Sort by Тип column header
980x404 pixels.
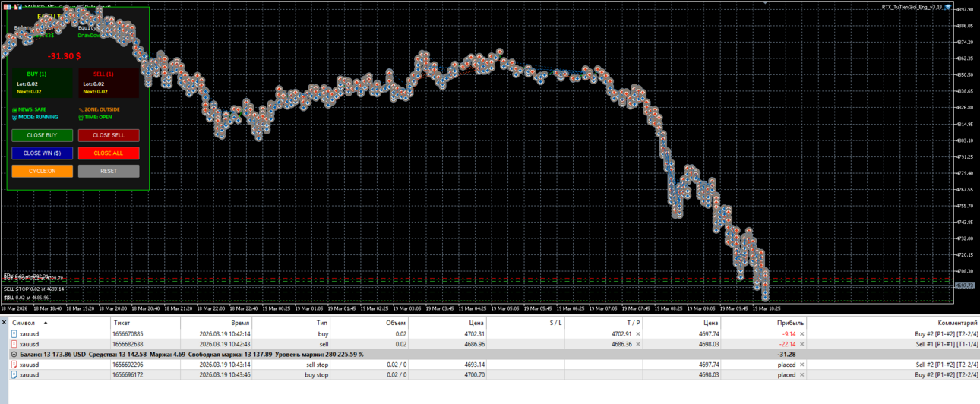[x=322, y=323]
